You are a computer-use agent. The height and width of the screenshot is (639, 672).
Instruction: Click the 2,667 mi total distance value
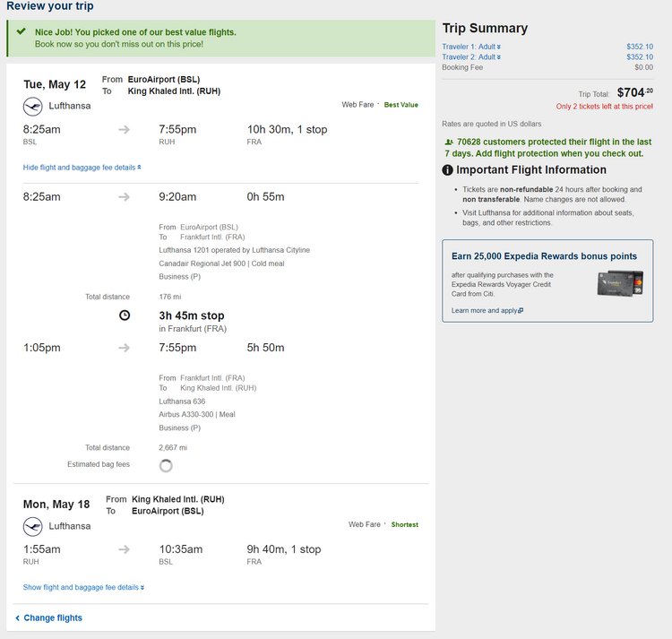click(x=173, y=447)
